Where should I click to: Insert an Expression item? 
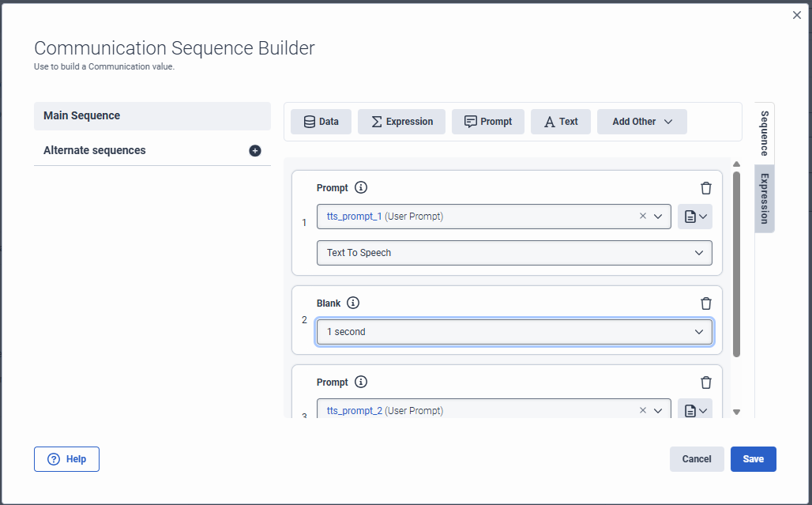click(401, 122)
